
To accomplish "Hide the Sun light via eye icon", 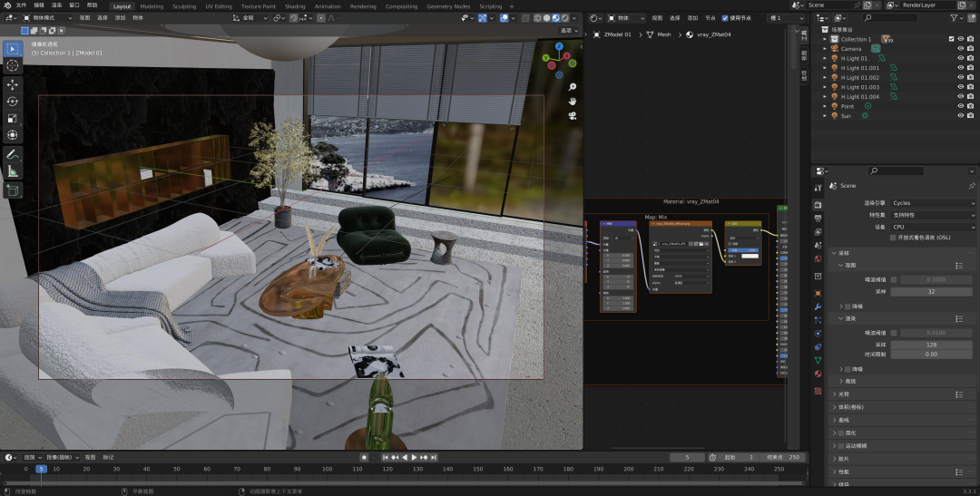I will click(x=961, y=115).
